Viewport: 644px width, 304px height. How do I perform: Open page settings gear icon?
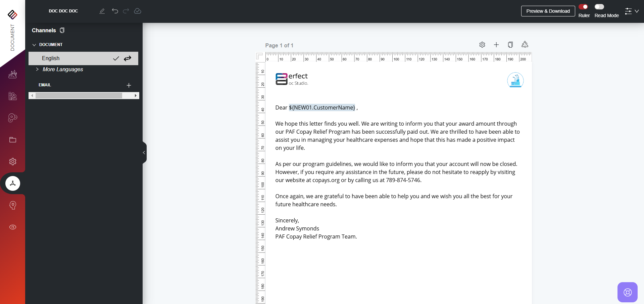(482, 45)
